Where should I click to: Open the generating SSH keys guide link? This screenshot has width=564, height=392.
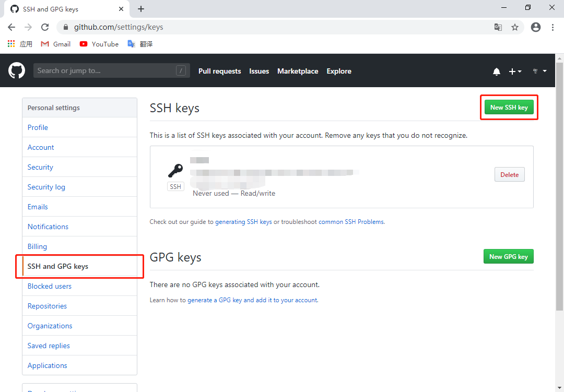coord(243,222)
